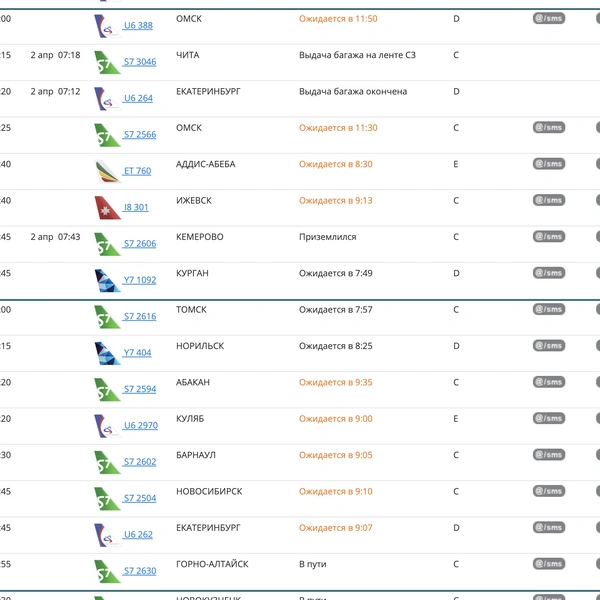The width and height of the screenshot is (600, 600).
Task: Open flight S7 2594 from Абакан
Action: pyautogui.click(x=140, y=389)
